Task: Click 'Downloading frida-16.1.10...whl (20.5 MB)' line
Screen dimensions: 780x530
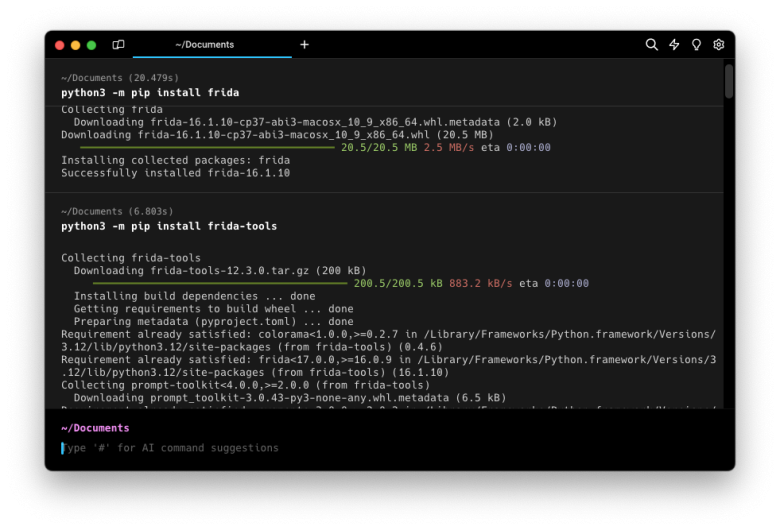Action: tap(277, 135)
